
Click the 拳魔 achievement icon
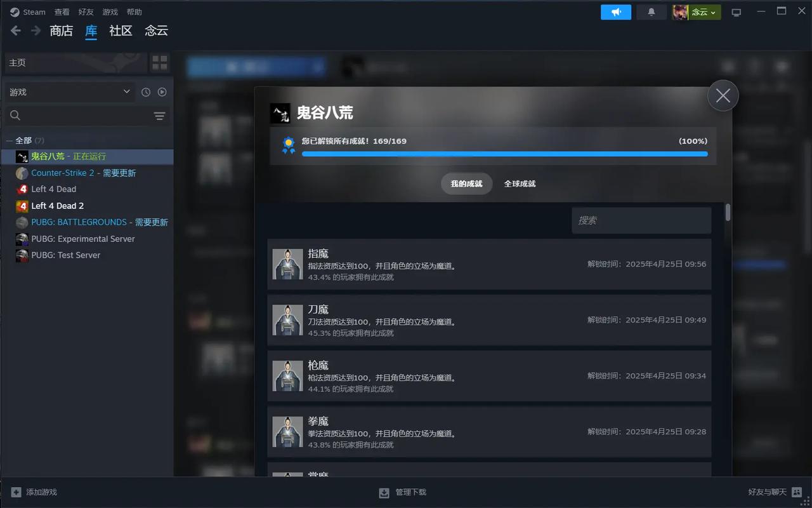pos(287,432)
